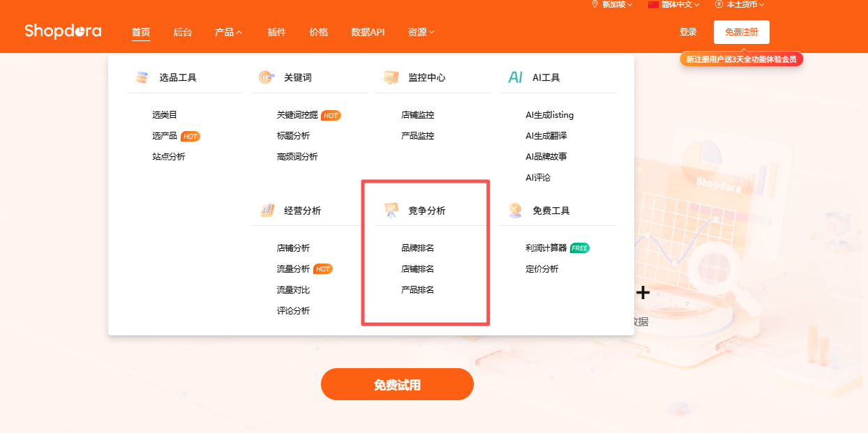This screenshot has height=433, width=868.
Task: Click the 免费试用 button
Action: point(396,383)
